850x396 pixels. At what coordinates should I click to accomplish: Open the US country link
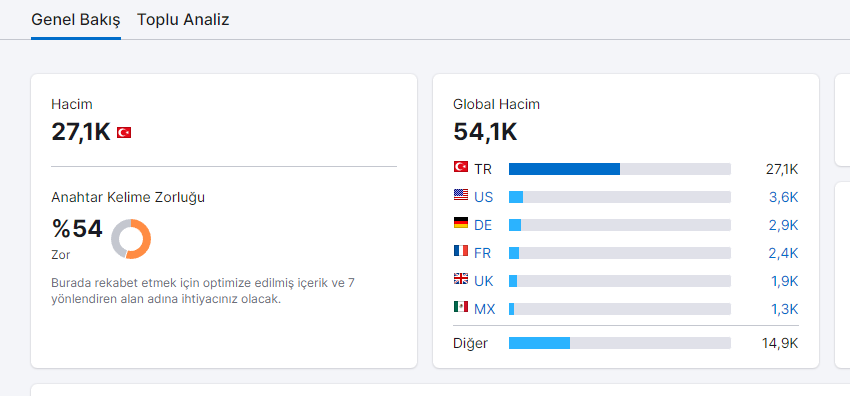(x=484, y=197)
